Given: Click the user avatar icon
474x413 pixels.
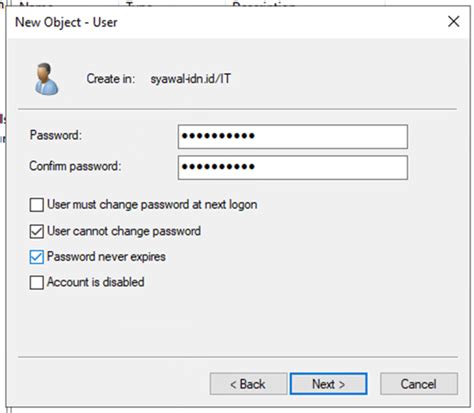Looking at the screenshot, I should [46, 79].
